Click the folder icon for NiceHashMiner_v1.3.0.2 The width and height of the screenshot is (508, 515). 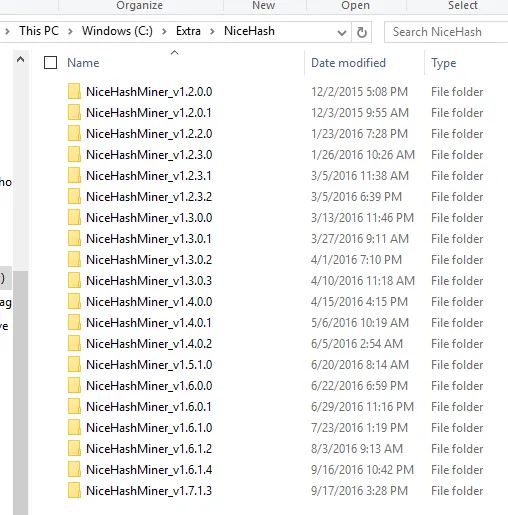[74, 259]
